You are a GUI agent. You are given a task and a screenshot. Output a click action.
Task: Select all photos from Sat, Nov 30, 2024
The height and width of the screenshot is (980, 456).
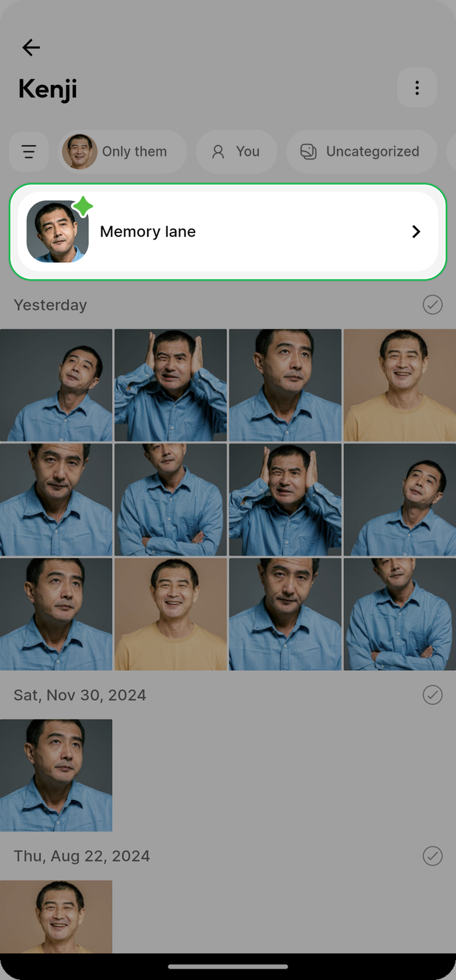[x=433, y=695]
